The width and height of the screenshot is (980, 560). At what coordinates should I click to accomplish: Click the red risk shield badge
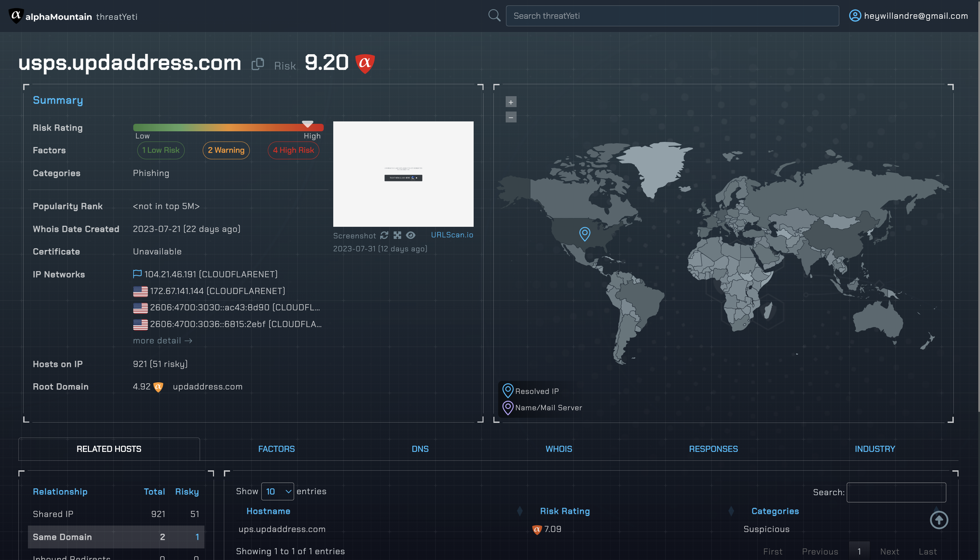(x=365, y=63)
